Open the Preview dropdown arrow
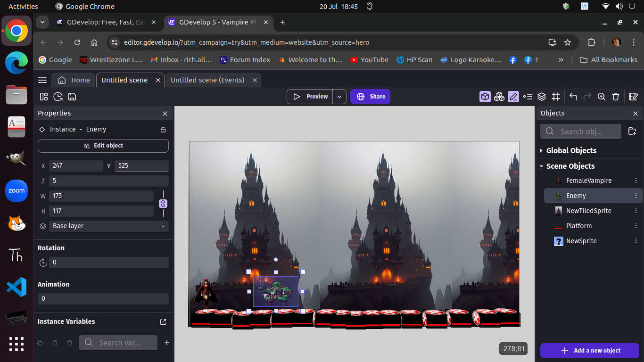Screen dimensions: 644x362 [x=339, y=97]
